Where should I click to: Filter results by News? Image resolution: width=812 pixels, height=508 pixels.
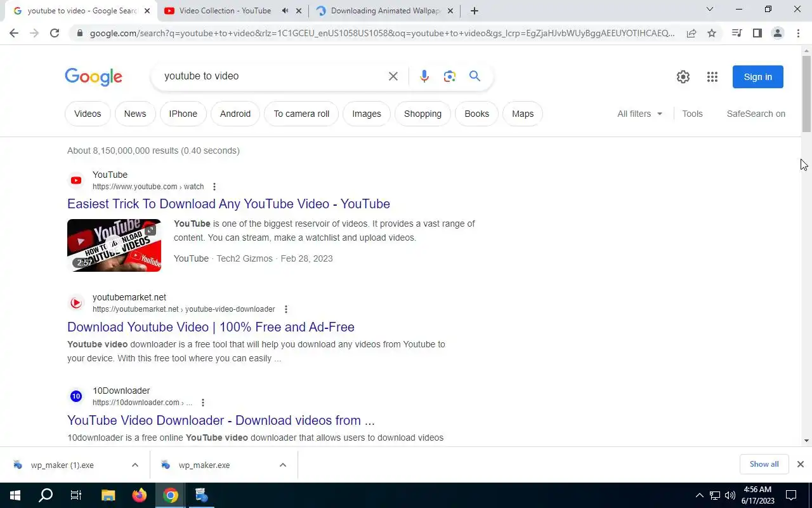tap(135, 114)
